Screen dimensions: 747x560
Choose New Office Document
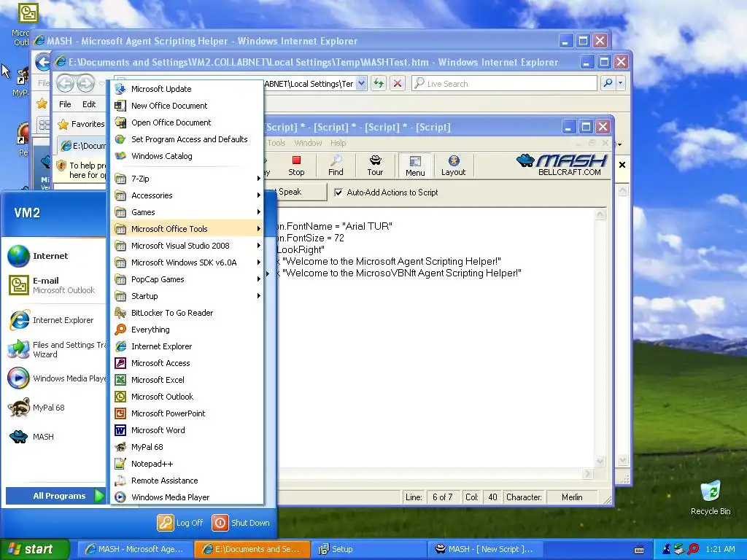(187, 106)
